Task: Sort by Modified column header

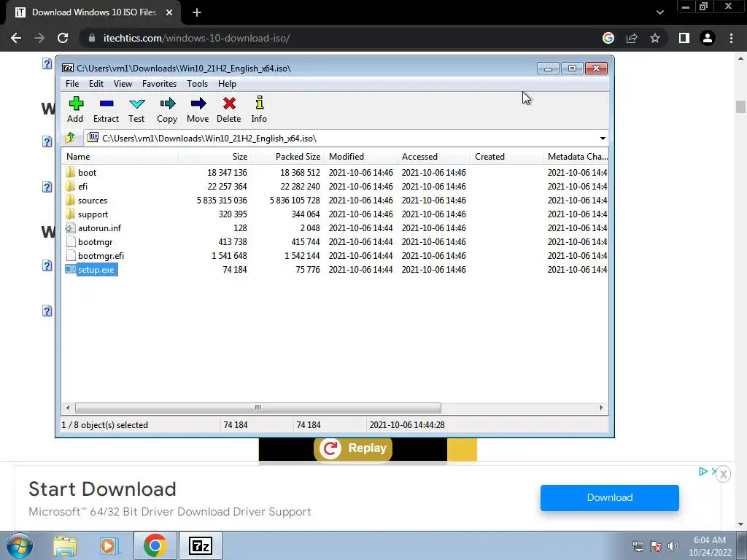Action: [360, 157]
